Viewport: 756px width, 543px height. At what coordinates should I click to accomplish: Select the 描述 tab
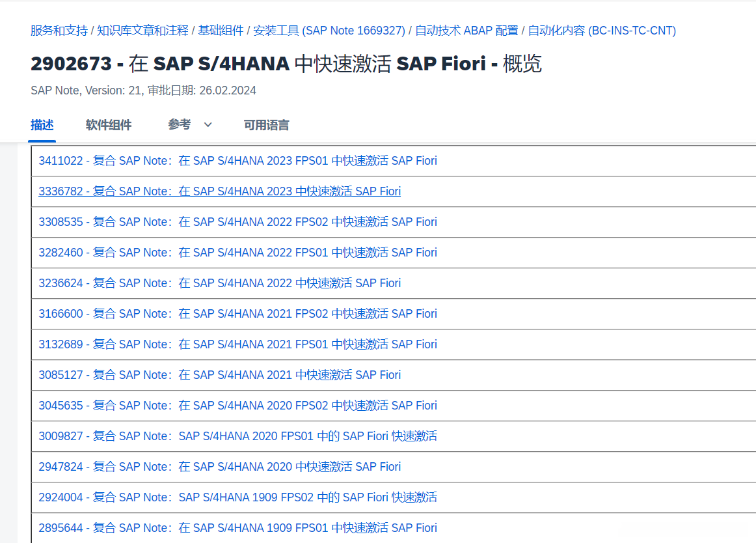click(x=42, y=125)
